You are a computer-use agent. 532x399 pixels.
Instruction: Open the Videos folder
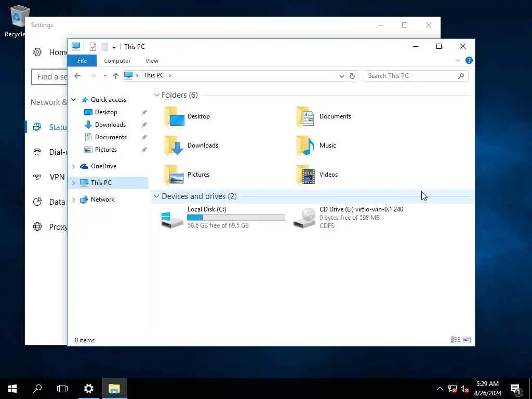coord(317,175)
